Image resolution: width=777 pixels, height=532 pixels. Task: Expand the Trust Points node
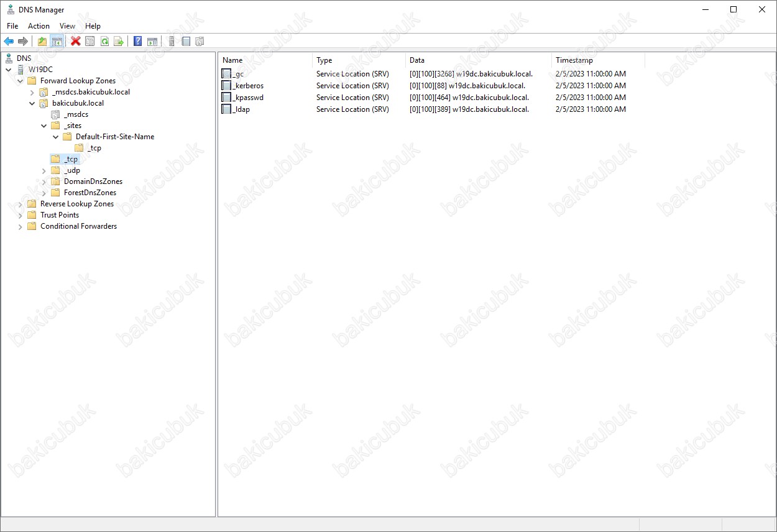(21, 215)
